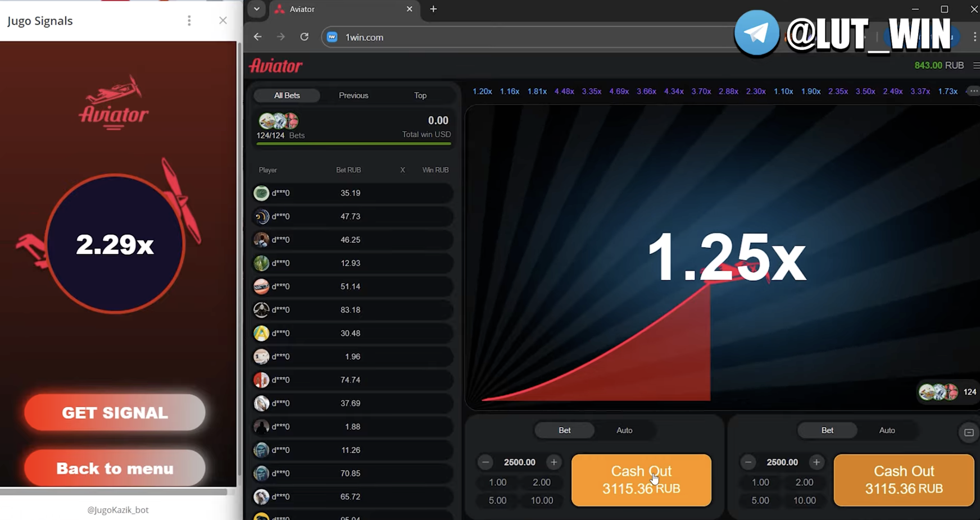Screen dimensions: 980x520
Task: Click the site info icon beside 1win.com
Action: click(332, 37)
